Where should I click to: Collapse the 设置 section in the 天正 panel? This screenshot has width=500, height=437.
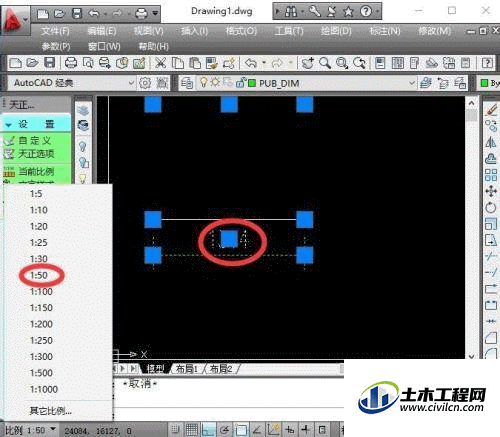(x=9, y=125)
